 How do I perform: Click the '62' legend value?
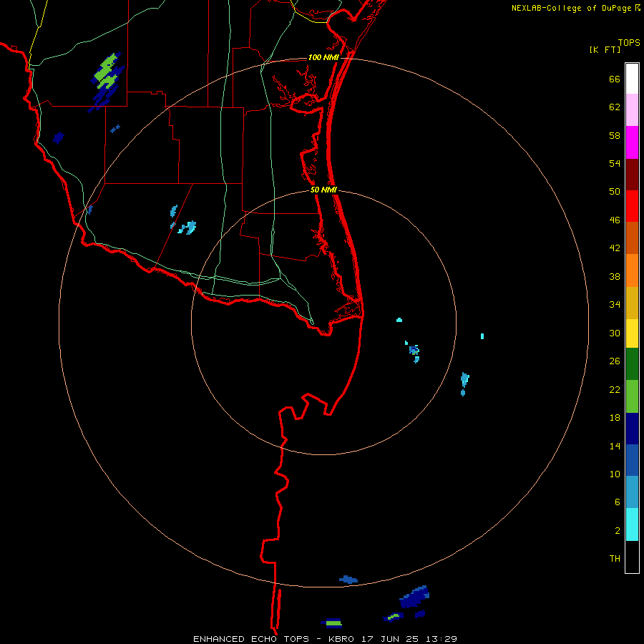tap(615, 107)
